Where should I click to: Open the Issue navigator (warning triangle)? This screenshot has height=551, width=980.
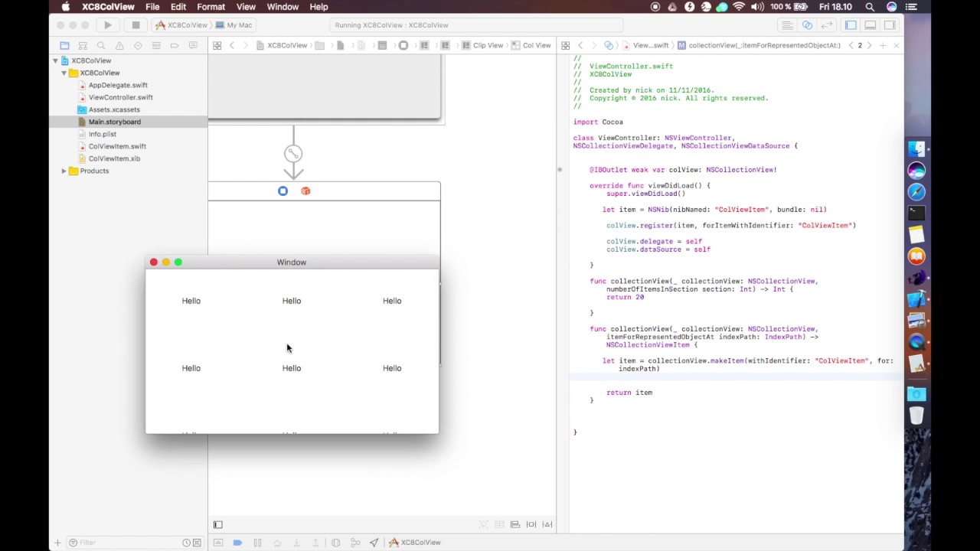[x=119, y=46]
